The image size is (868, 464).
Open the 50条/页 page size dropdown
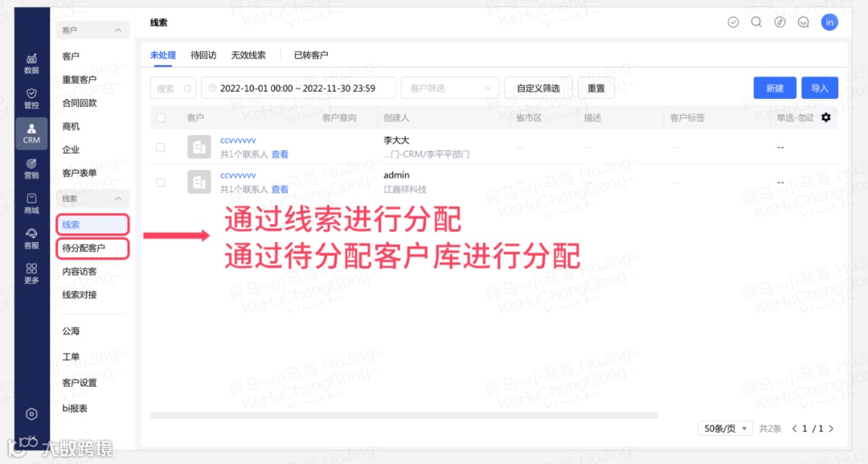pos(723,429)
